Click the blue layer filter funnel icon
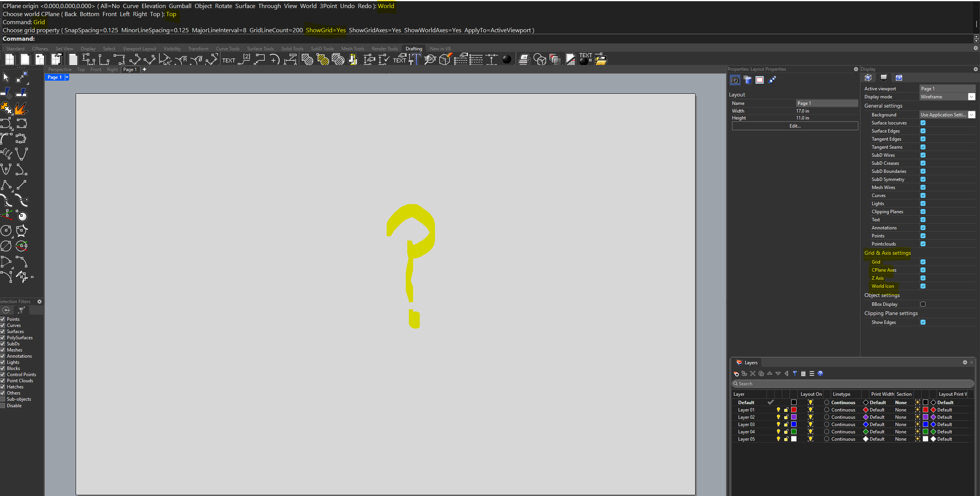Viewport: 980px width, 496px height. point(795,373)
